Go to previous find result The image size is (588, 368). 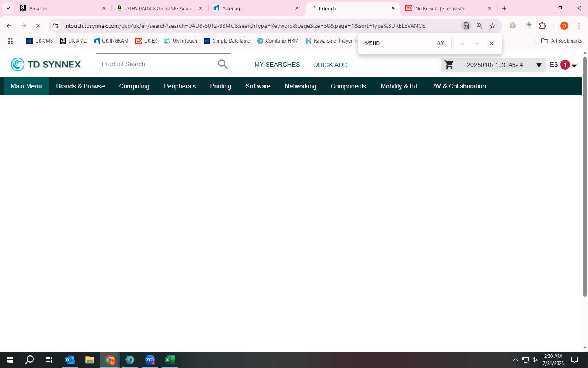[462, 43]
